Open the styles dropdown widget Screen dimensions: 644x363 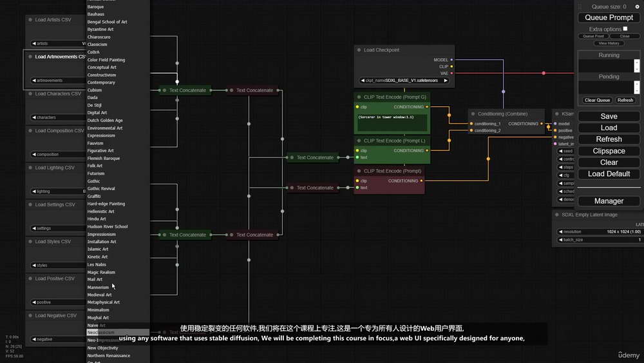[x=58, y=266]
